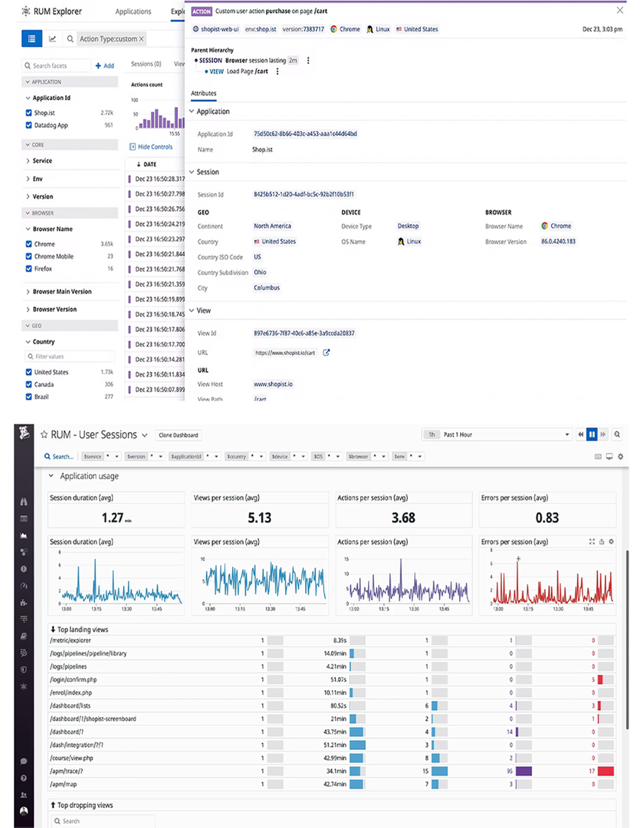Click the magnifier icon right of the time controls
This screenshot has height=828, width=644.
[x=617, y=435]
